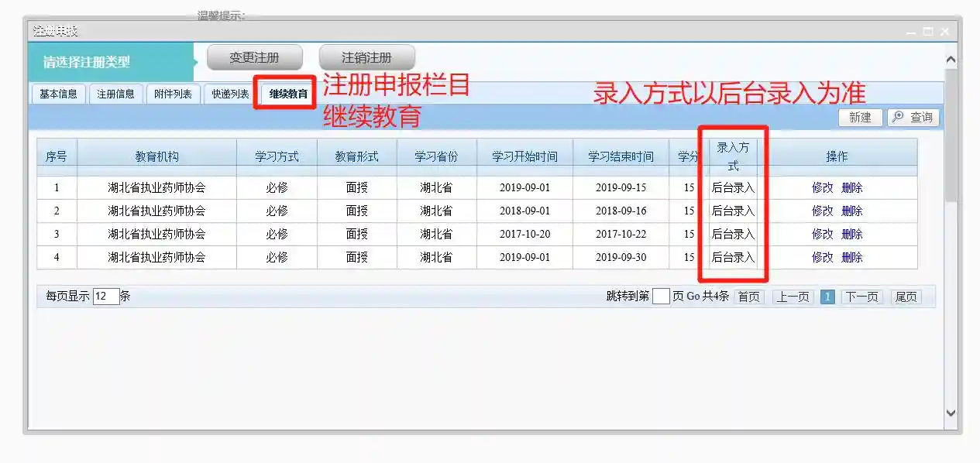Click the 变更注册 button

pos(254,57)
